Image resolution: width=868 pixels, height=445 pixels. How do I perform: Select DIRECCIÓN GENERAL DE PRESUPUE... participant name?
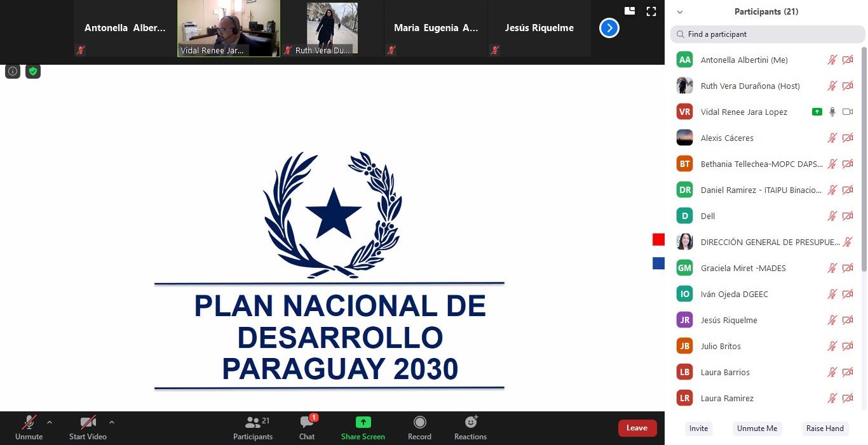(x=770, y=242)
